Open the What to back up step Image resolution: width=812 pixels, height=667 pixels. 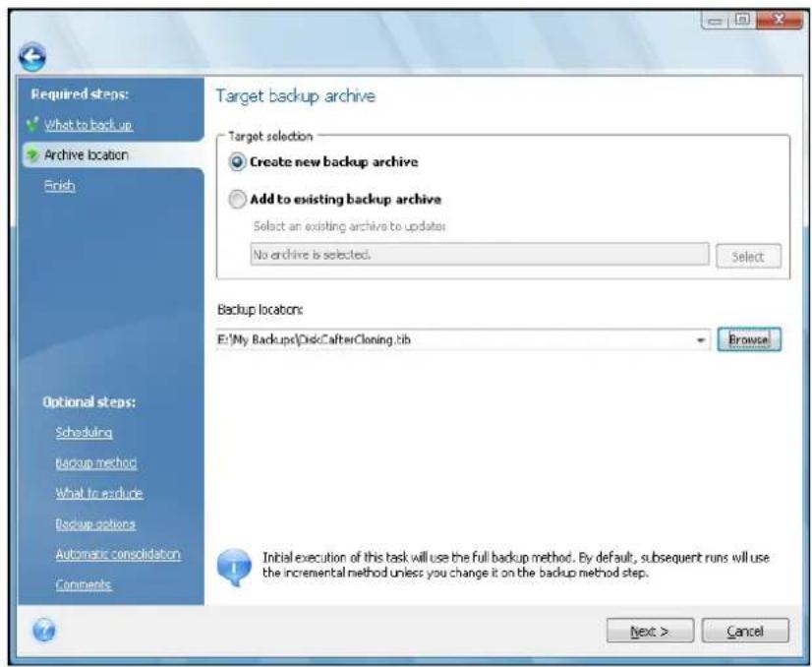tap(88, 125)
